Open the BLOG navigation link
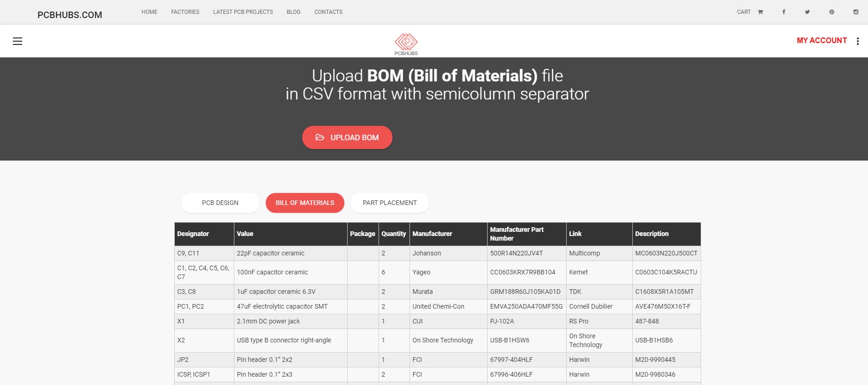 [x=293, y=12]
